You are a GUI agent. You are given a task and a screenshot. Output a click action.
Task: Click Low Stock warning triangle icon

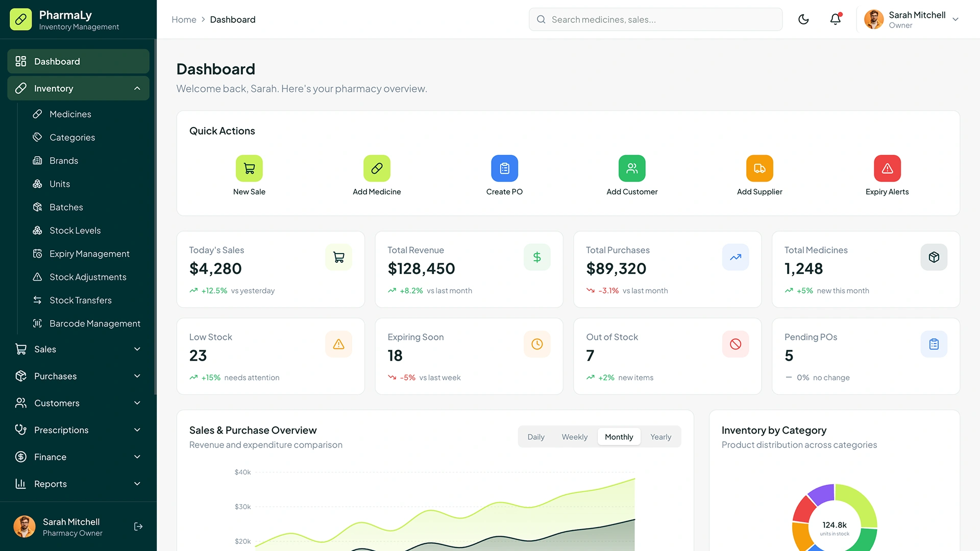point(338,344)
